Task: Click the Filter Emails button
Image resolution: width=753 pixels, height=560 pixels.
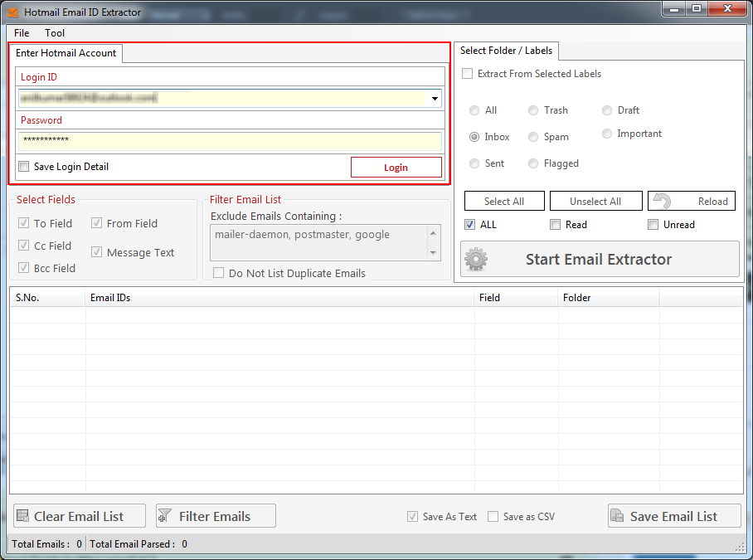Action: coord(216,516)
